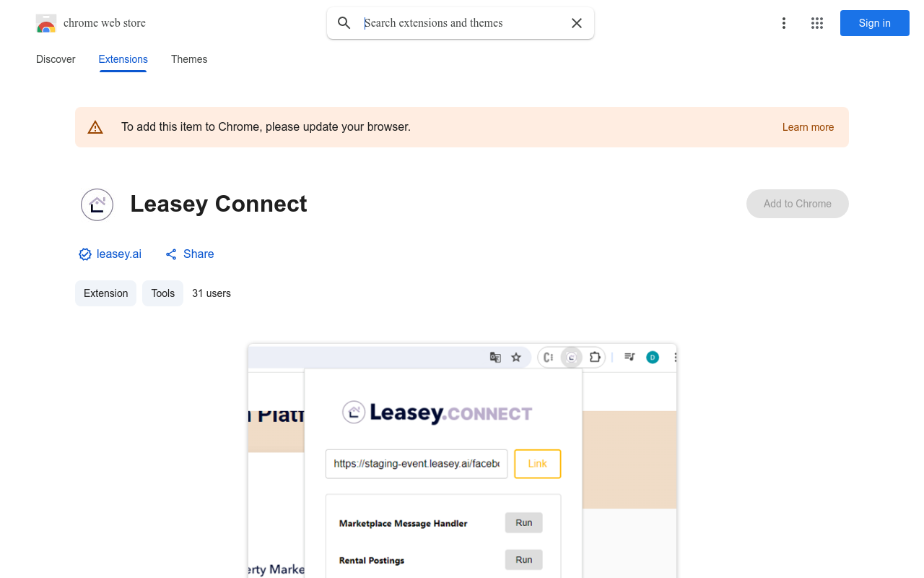Click the teal profile avatar D in screenshot
Viewport: 924px width, 578px height.
[653, 357]
